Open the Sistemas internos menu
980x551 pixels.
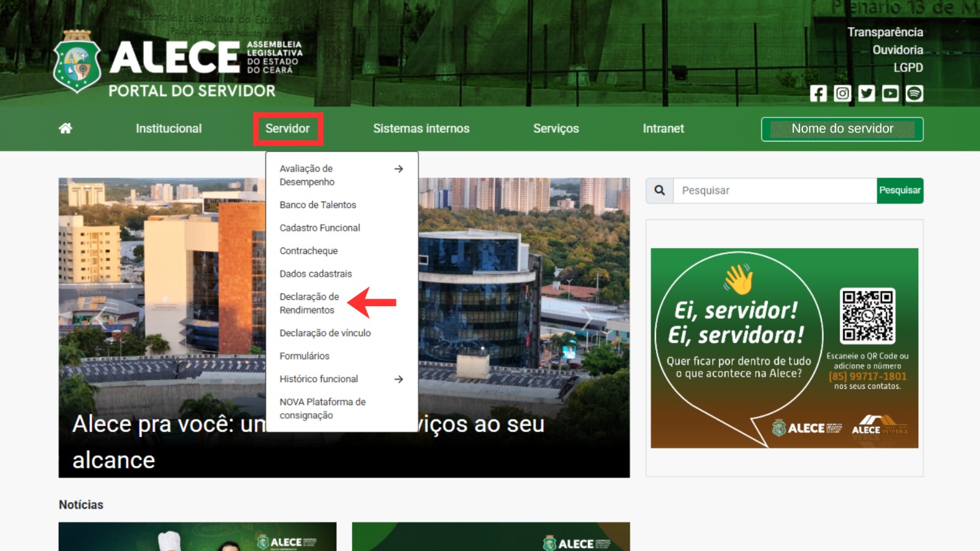point(421,129)
